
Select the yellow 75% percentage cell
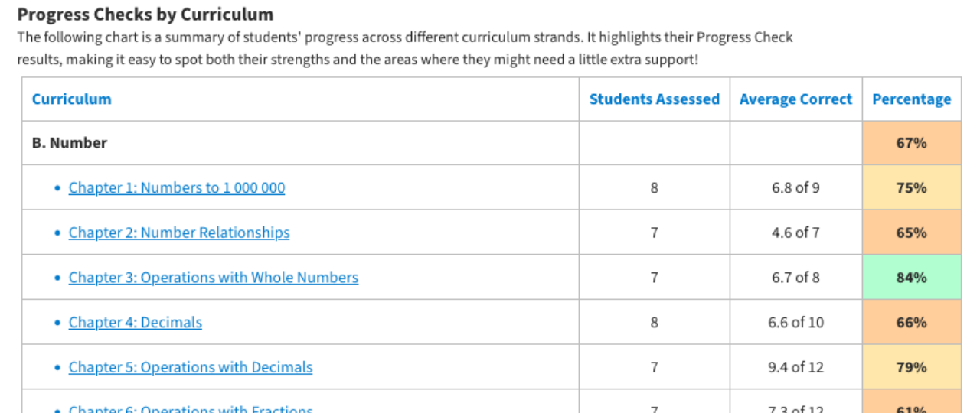pyautogui.click(x=911, y=188)
